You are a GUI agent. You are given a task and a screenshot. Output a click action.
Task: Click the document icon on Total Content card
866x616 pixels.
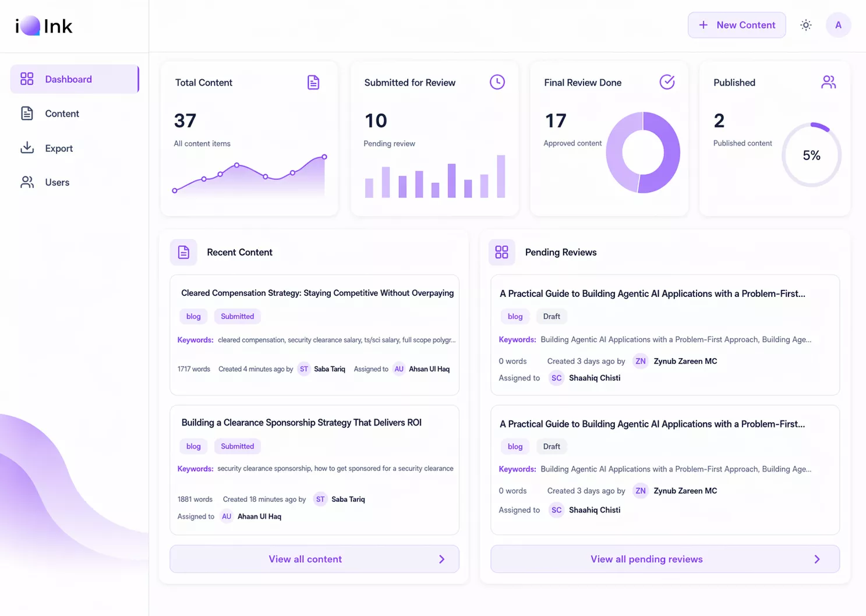point(313,83)
